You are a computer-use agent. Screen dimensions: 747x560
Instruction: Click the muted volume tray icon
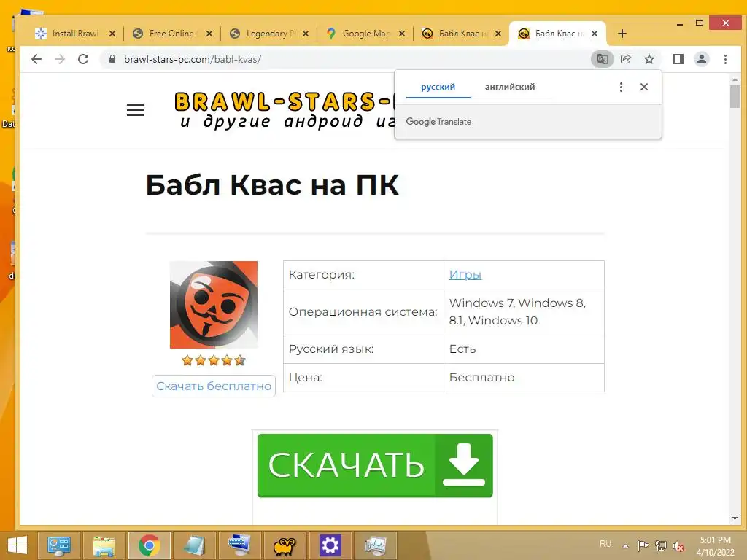click(678, 545)
